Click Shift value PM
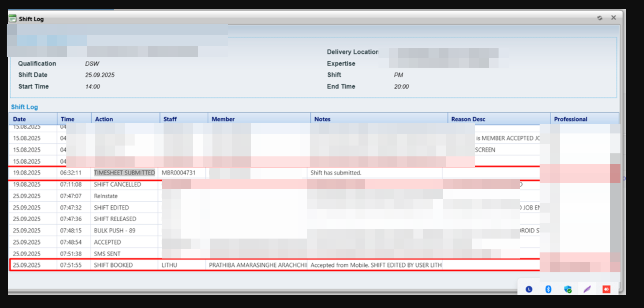This screenshot has width=644, height=308. point(398,75)
